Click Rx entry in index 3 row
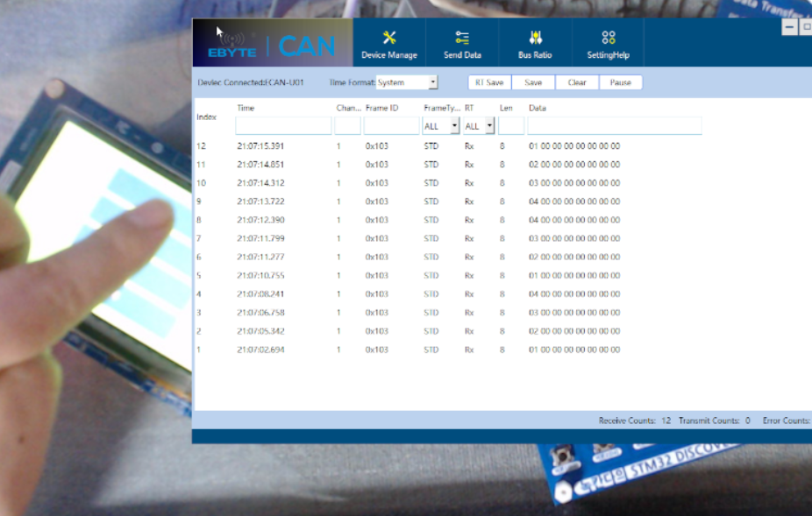This screenshot has width=812, height=516. 469,313
